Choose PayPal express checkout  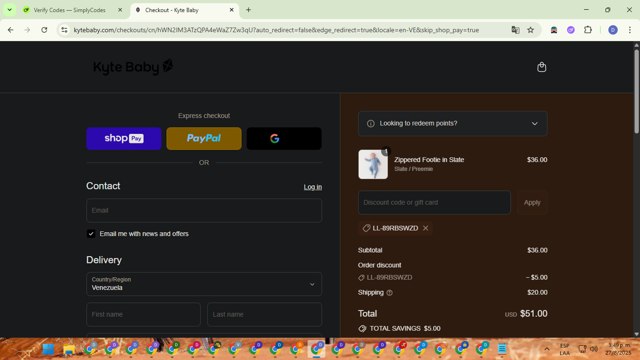(204, 138)
